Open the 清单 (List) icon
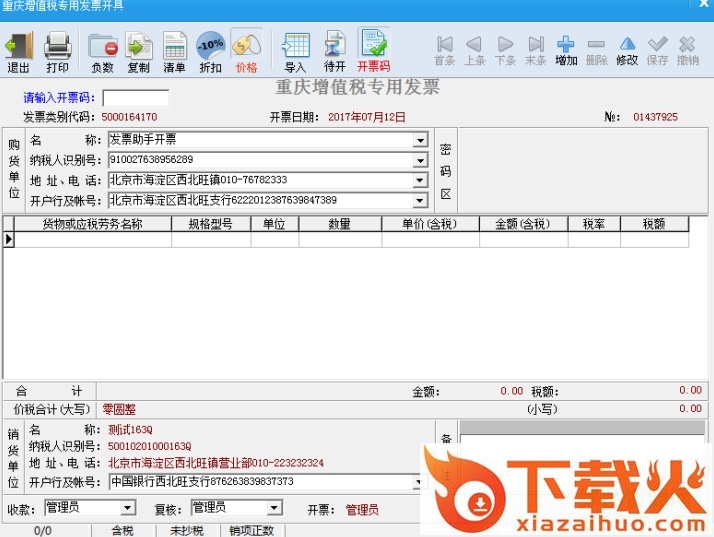 pyautogui.click(x=174, y=51)
